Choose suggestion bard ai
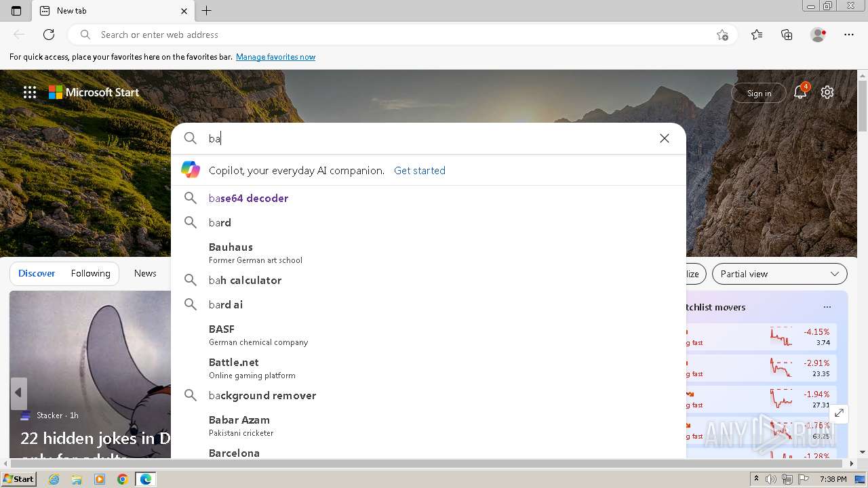This screenshot has height=488, width=868. 429,304
